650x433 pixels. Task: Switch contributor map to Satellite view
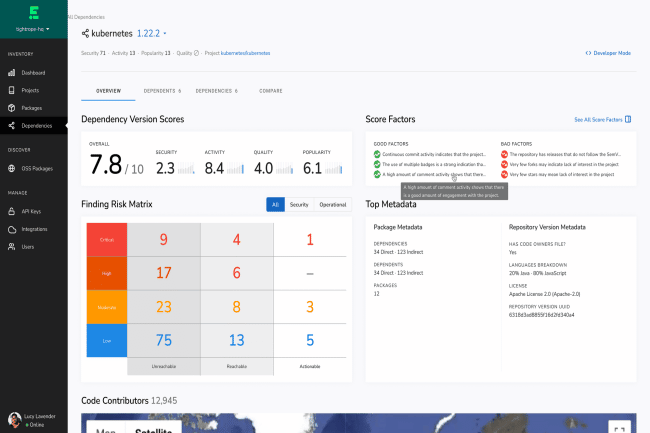pyautogui.click(x=153, y=429)
